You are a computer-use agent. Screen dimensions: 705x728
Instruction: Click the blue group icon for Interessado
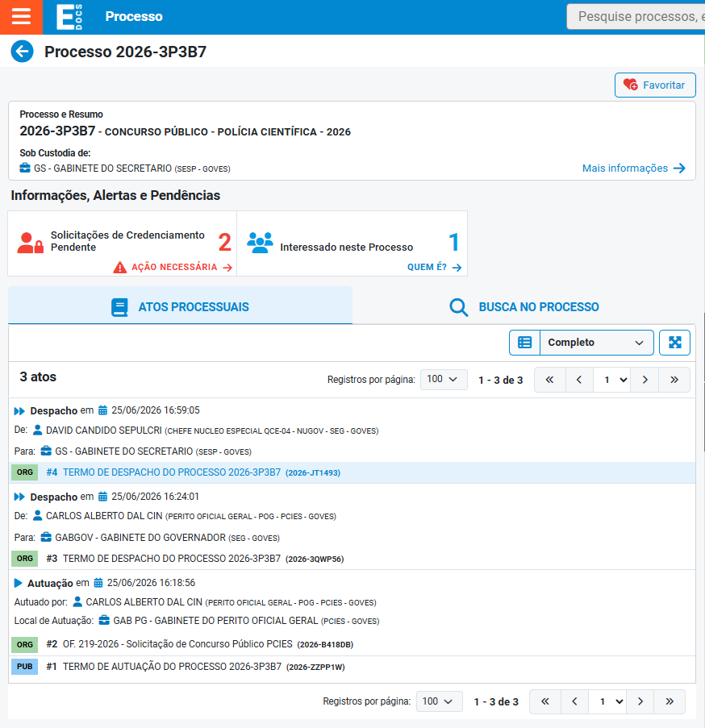point(260,243)
